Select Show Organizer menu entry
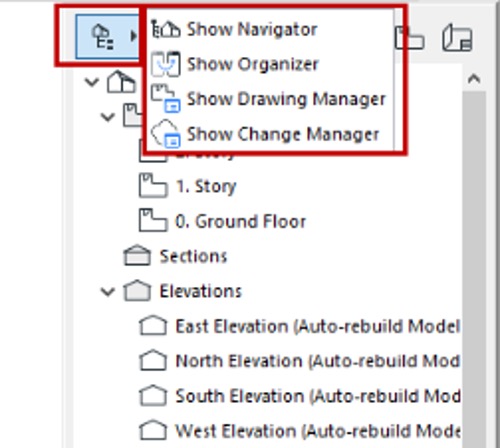This screenshot has height=448, width=500. (253, 64)
